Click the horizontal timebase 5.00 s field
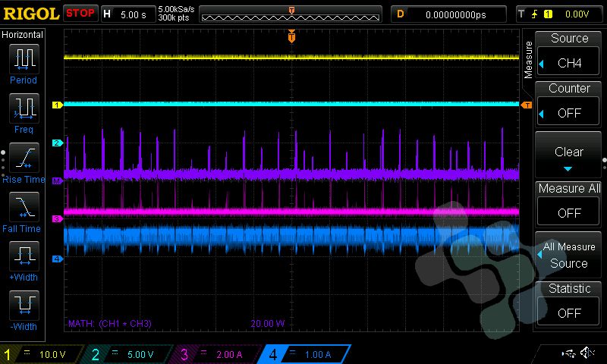 [x=127, y=14]
